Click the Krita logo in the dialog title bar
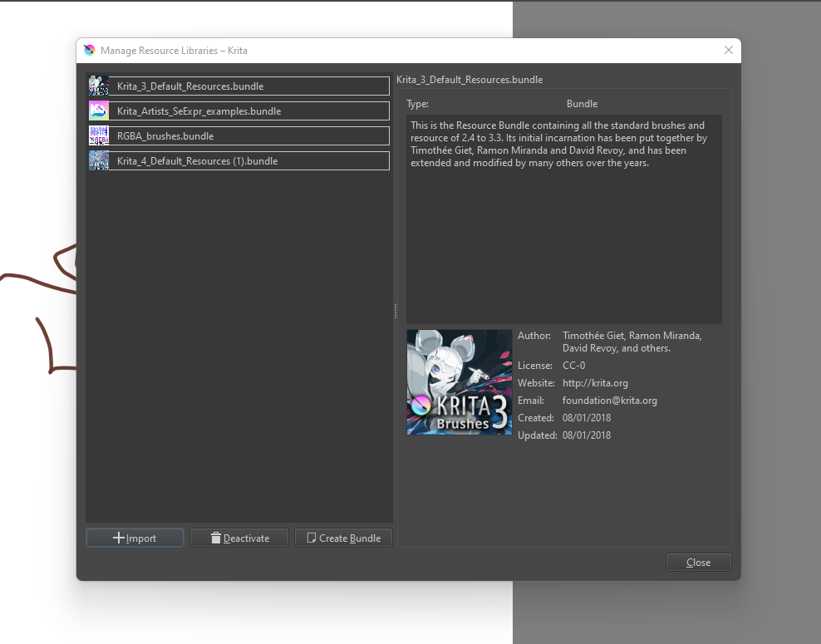Viewport: 821px width, 644px height. coord(90,51)
